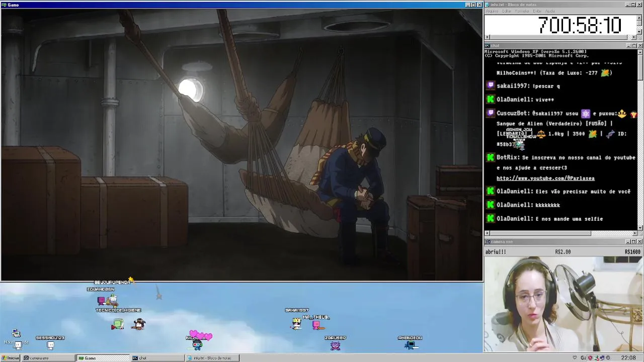Switch to info.txt Bloco de notas taskbar button
Screen dimensions: 644x362
point(212,358)
